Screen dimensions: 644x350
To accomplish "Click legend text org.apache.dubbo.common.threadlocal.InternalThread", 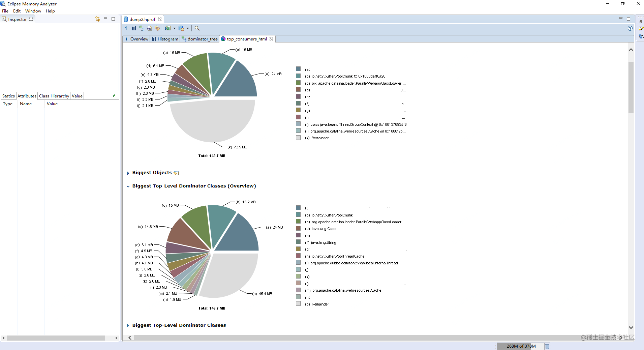I will pyautogui.click(x=354, y=263).
